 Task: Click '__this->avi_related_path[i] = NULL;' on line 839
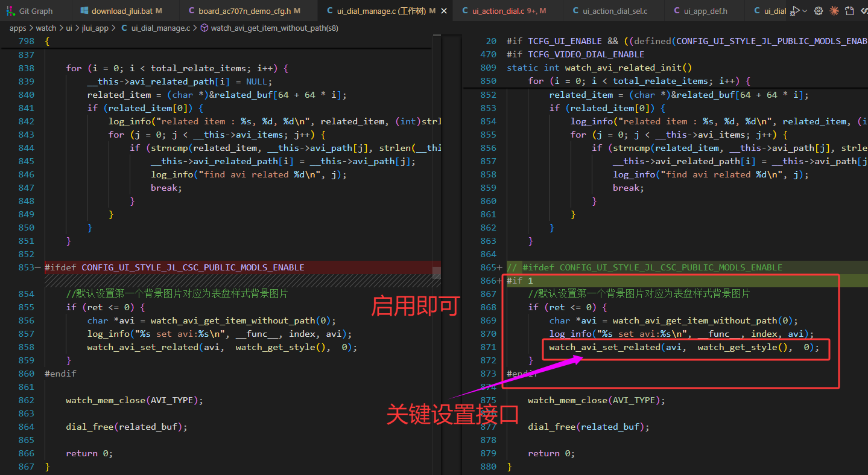coord(180,81)
